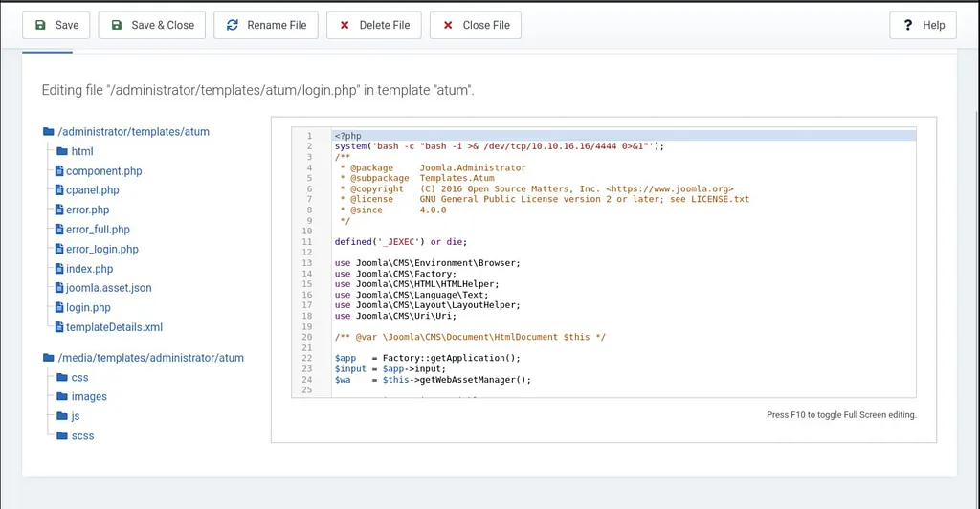Click the login.php file icon

coord(59,307)
